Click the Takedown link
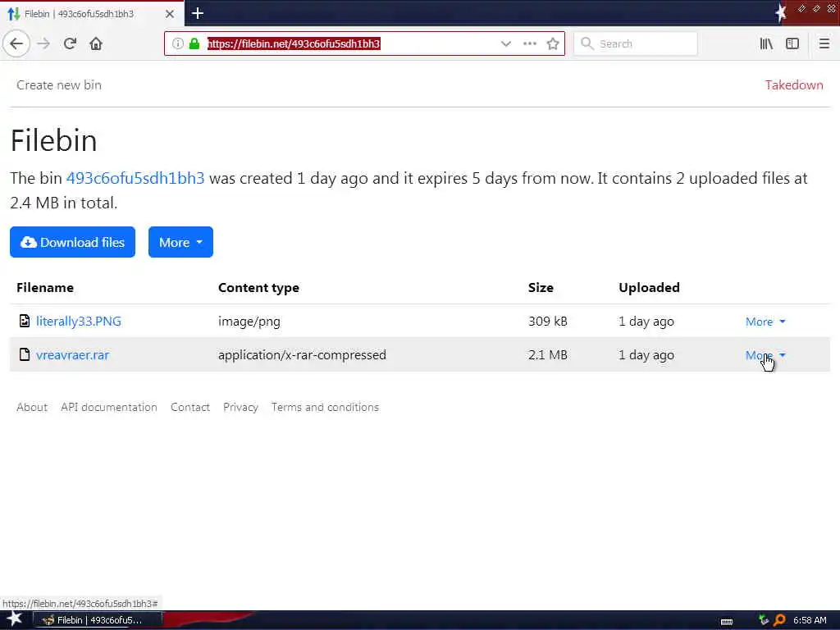Screen dimensions: 840x630 pos(794,85)
